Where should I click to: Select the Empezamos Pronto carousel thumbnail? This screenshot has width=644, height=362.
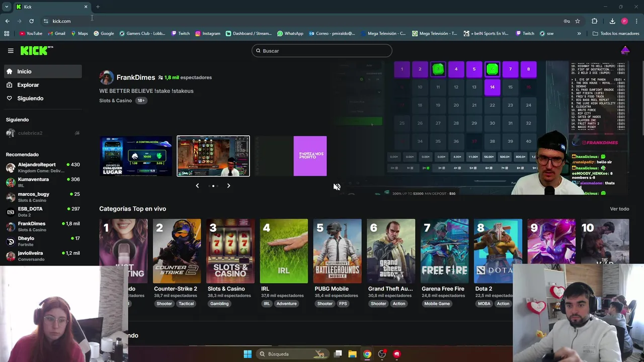point(291,156)
